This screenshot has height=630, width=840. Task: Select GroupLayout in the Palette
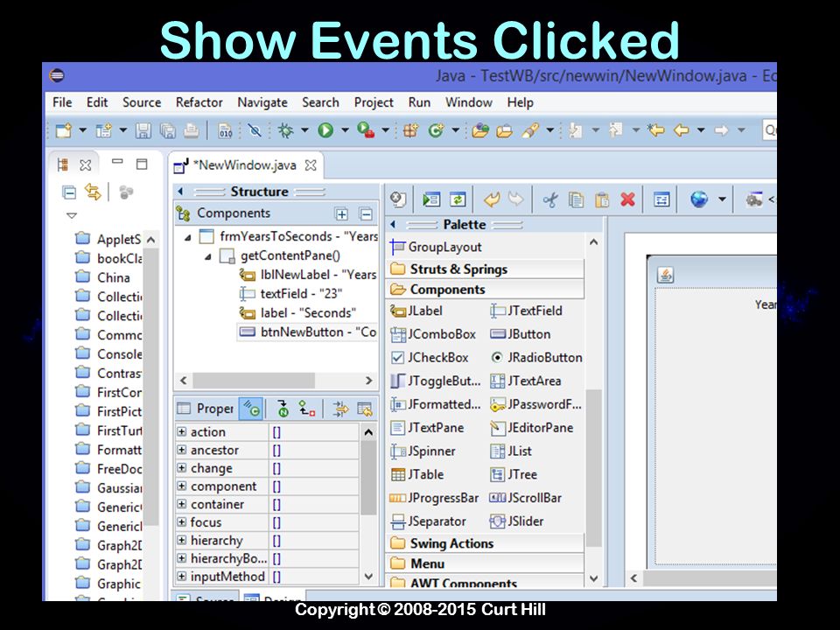click(436, 247)
